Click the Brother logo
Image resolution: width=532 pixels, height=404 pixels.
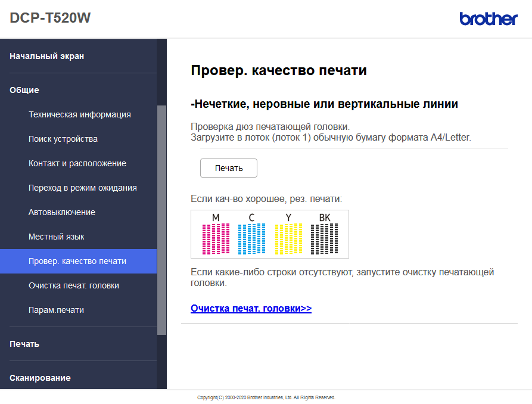point(489,18)
